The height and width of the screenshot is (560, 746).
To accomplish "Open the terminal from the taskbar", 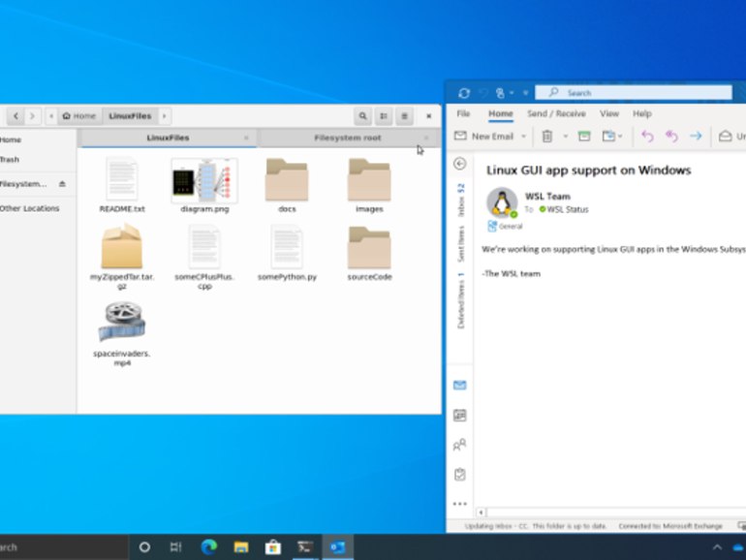I will [305, 547].
